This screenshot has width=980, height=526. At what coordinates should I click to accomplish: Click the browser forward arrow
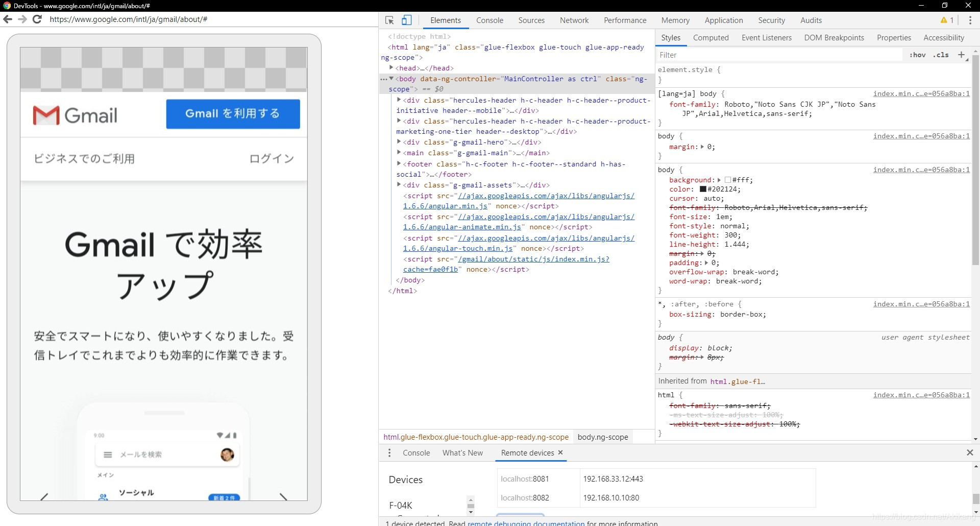pos(22,19)
